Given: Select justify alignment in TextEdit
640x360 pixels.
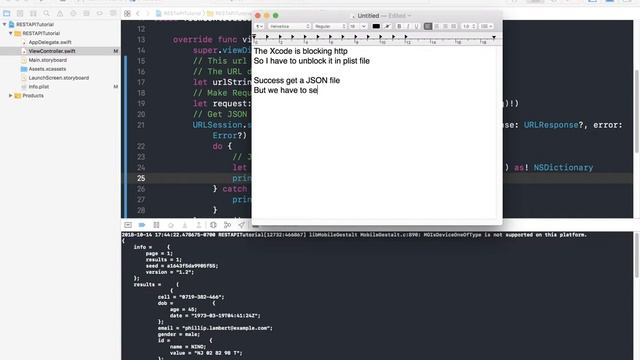Looking at the screenshot, I should point(453,26).
